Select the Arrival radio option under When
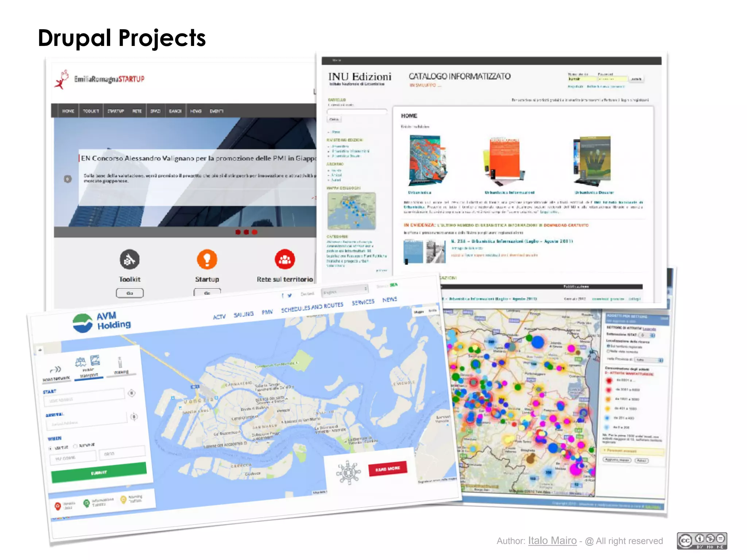The image size is (747, 560). coord(76,446)
